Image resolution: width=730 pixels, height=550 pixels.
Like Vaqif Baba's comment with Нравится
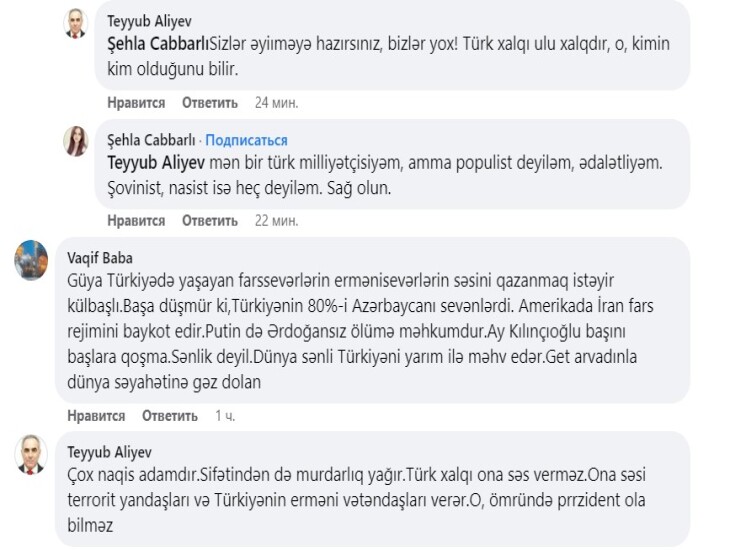coord(96,415)
